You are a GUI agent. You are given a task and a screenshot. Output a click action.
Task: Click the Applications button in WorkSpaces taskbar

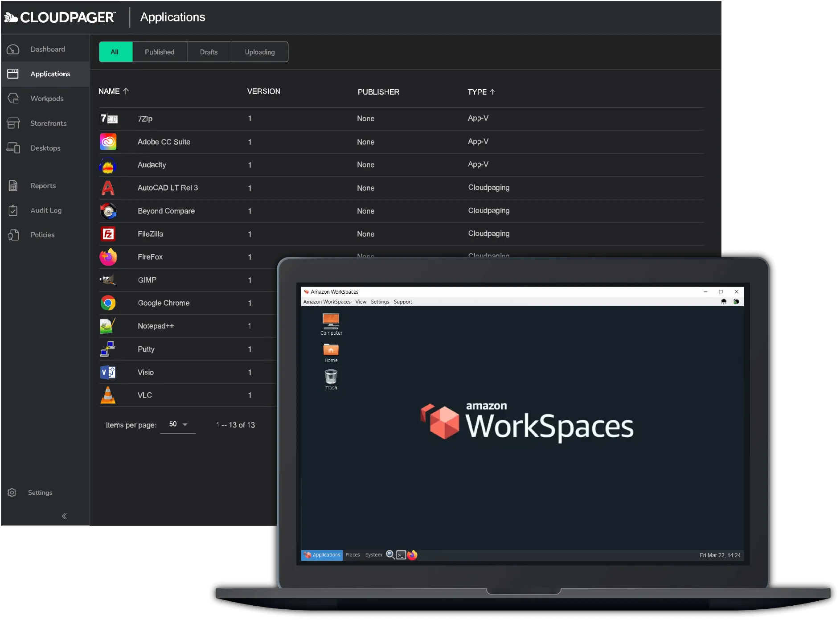322,555
